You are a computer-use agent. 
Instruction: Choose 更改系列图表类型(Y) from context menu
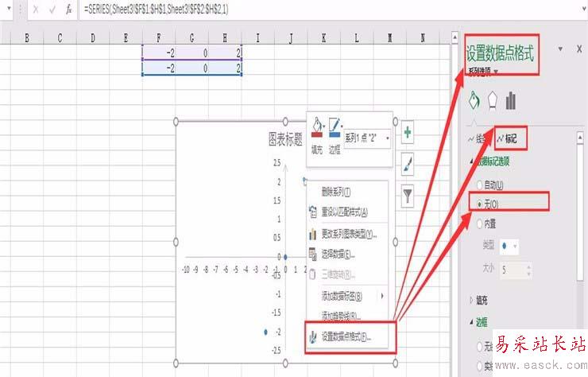point(347,235)
